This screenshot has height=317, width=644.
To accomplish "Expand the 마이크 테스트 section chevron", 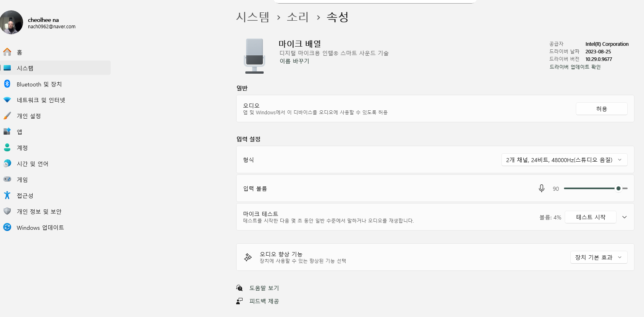I will [x=624, y=217].
